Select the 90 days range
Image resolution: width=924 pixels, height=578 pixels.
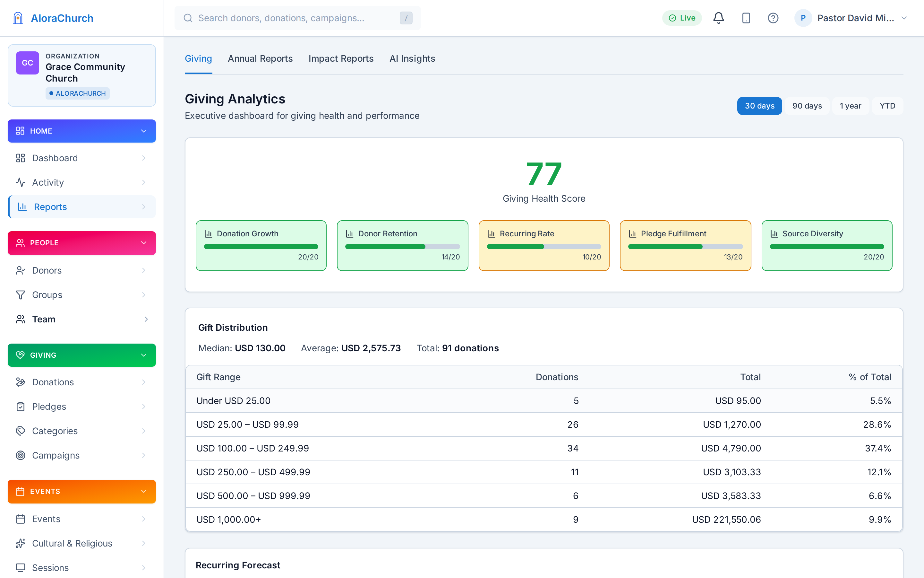click(x=807, y=106)
